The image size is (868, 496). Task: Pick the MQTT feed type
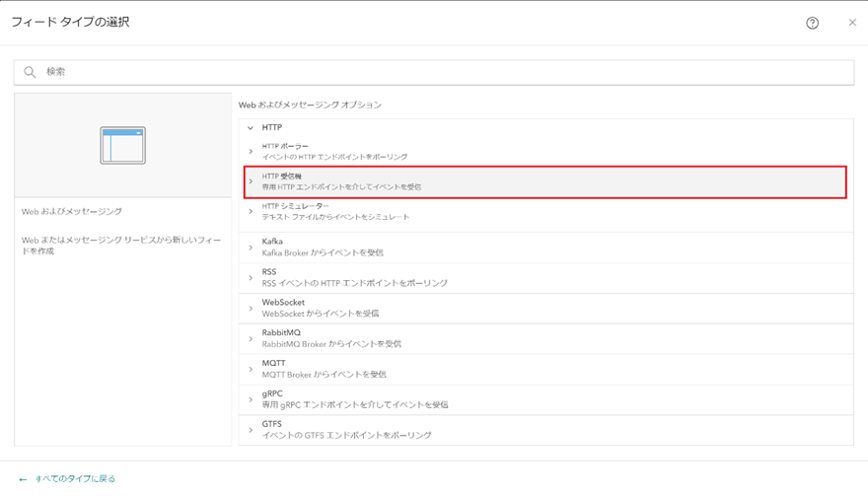(324, 369)
